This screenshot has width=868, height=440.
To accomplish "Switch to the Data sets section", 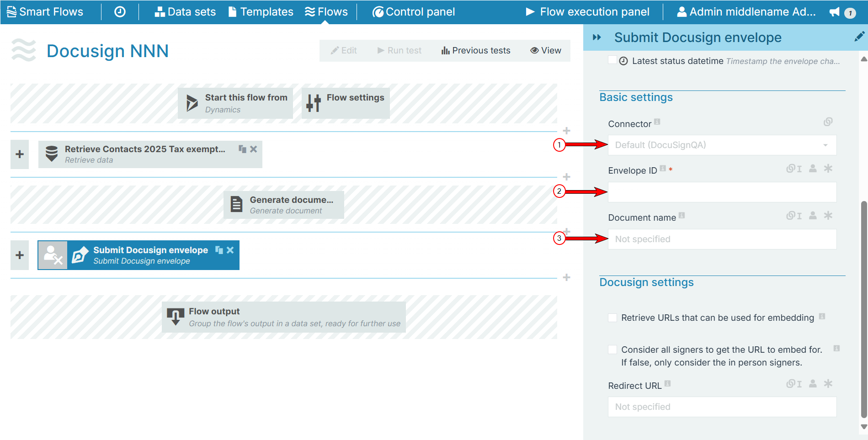I will [x=185, y=11].
